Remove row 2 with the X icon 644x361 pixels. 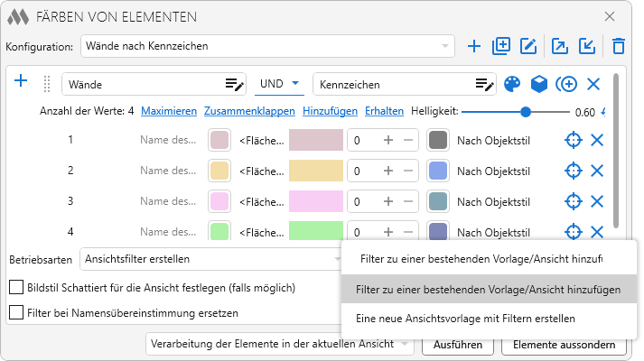[596, 171]
